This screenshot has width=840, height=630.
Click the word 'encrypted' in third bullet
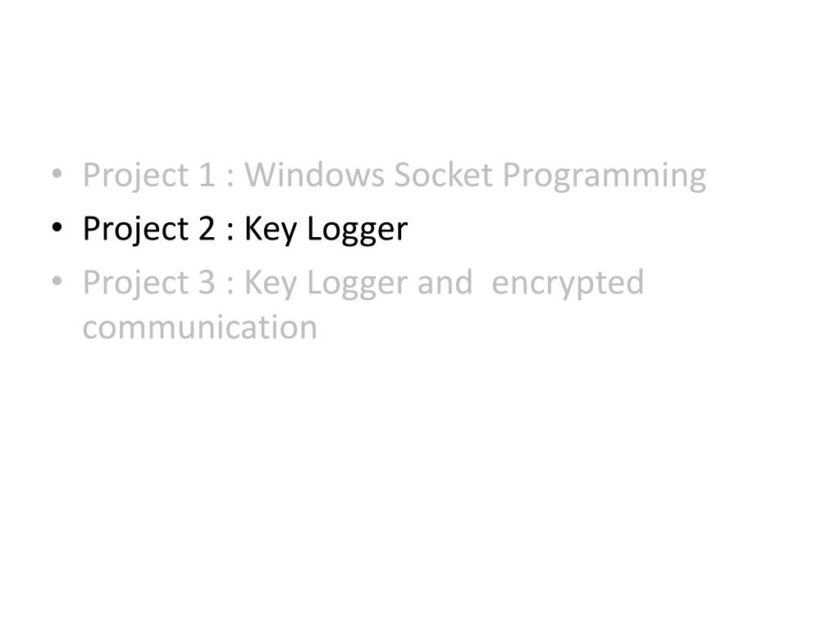coord(568,284)
